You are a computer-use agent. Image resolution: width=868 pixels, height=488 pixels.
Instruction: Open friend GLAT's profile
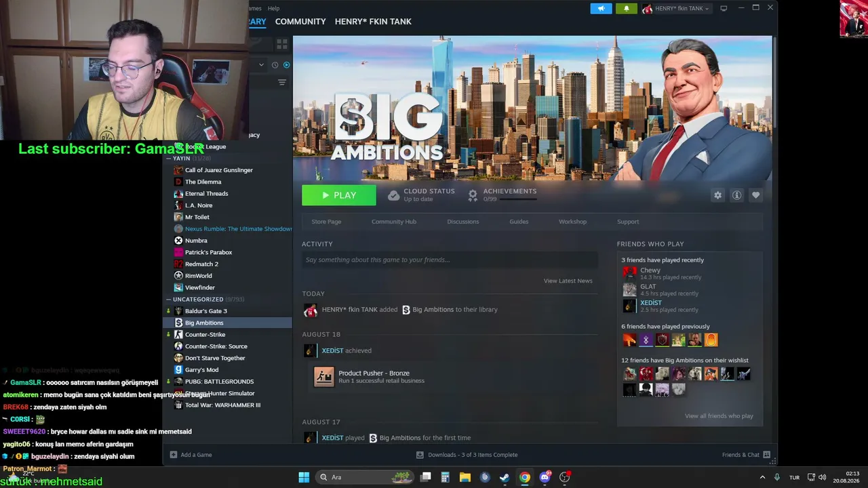pyautogui.click(x=648, y=287)
